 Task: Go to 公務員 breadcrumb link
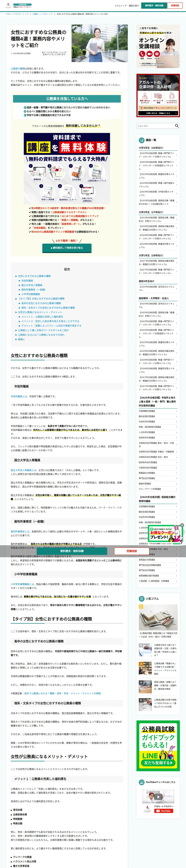[35, 14]
